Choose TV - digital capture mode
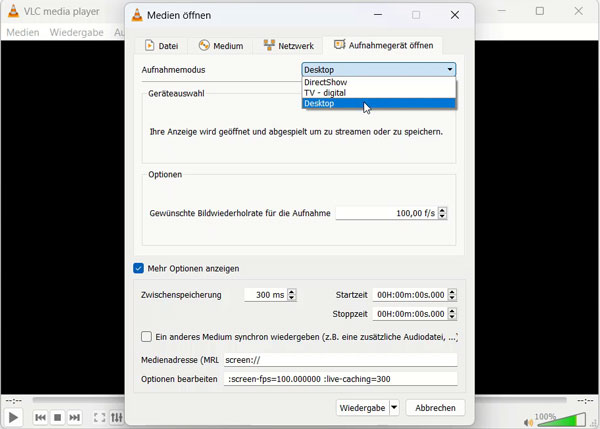Image resolution: width=600 pixels, height=429 pixels. (379, 93)
